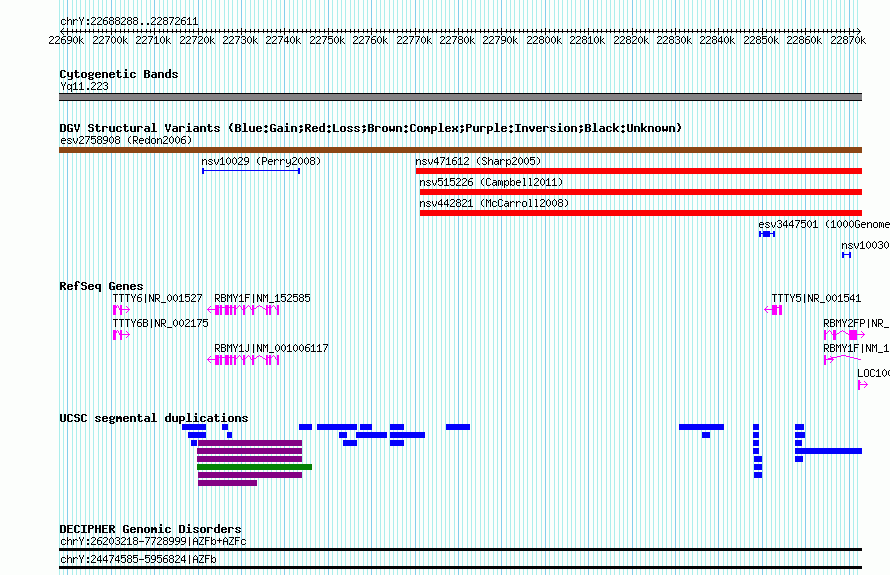Click the TTTY6B|NR_002175 gene label

[161, 324]
